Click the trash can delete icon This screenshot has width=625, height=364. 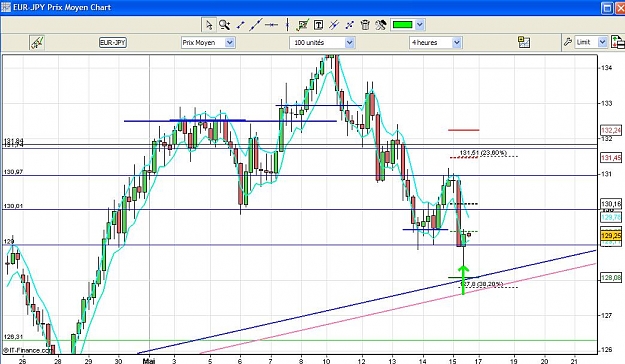[x=365, y=25]
